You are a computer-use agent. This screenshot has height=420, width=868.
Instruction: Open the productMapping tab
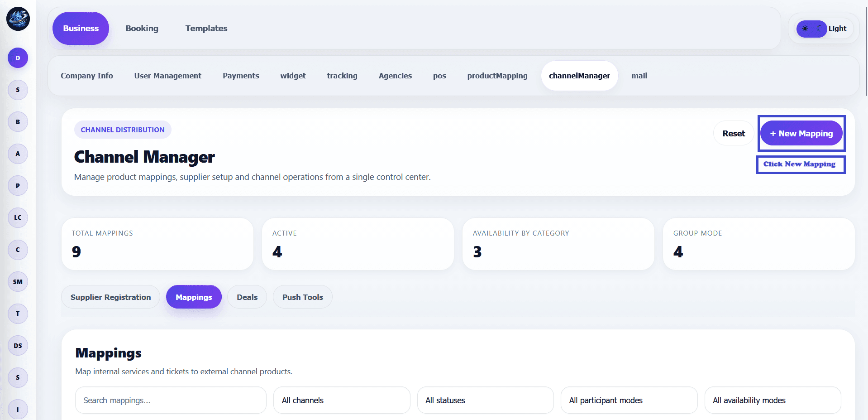point(497,76)
